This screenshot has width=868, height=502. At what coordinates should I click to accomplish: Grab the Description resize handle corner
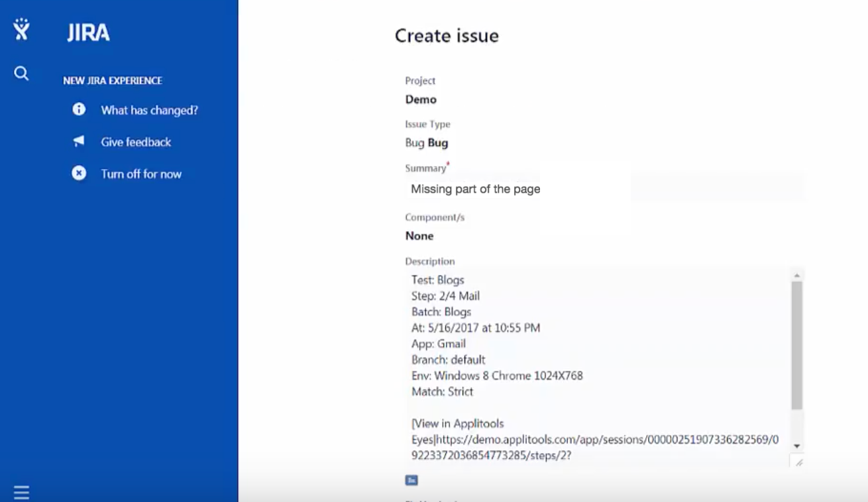(798, 462)
